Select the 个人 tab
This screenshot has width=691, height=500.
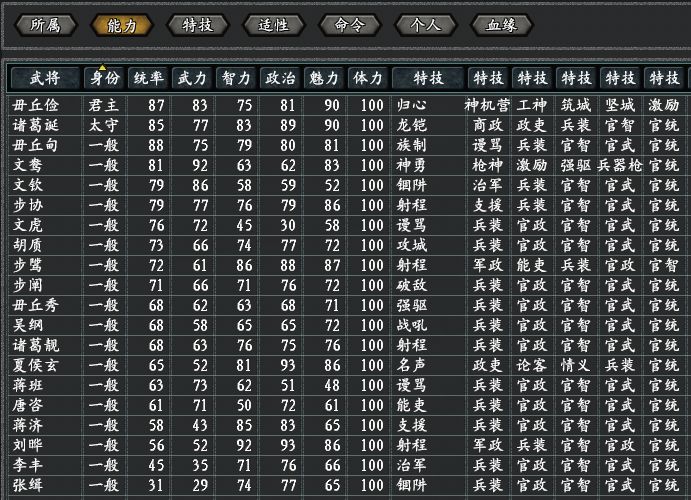coord(426,25)
